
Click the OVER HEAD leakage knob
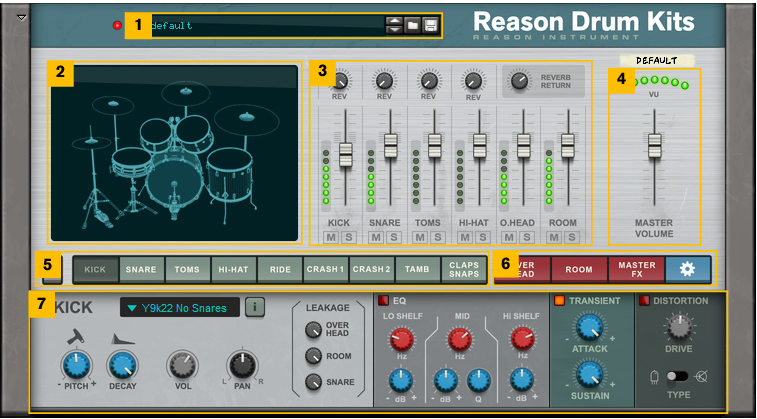point(313,330)
